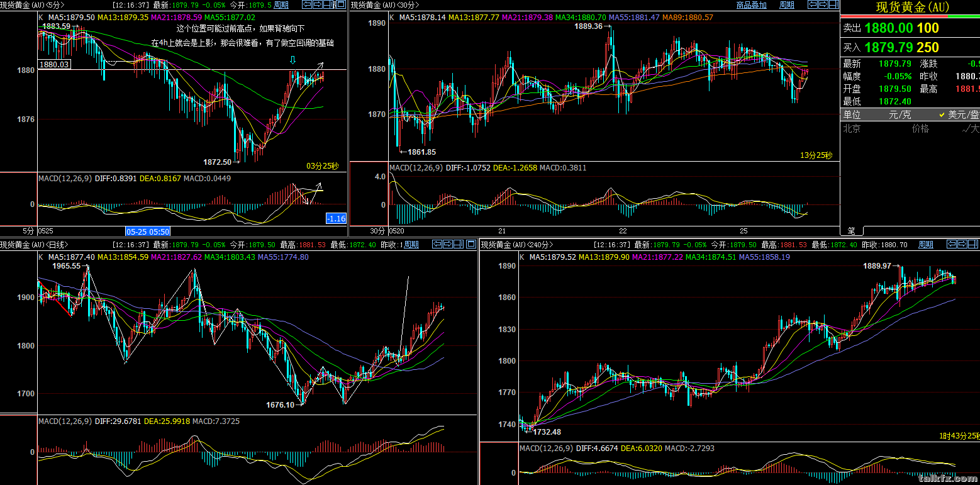Open 周期 link in the 30分 chart header

coord(787,5)
